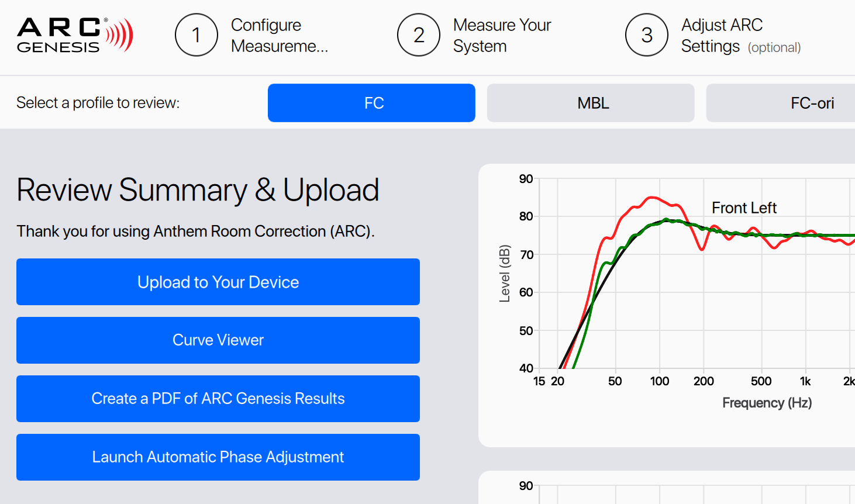The width and height of the screenshot is (855, 504).
Task: Click Upload to Your Device
Action: pyautogui.click(x=218, y=282)
